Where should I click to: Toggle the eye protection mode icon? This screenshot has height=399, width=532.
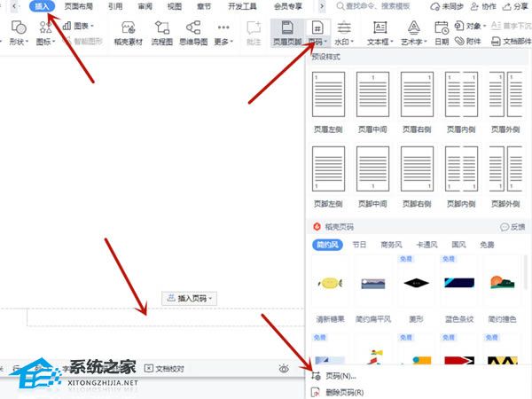click(284, 369)
